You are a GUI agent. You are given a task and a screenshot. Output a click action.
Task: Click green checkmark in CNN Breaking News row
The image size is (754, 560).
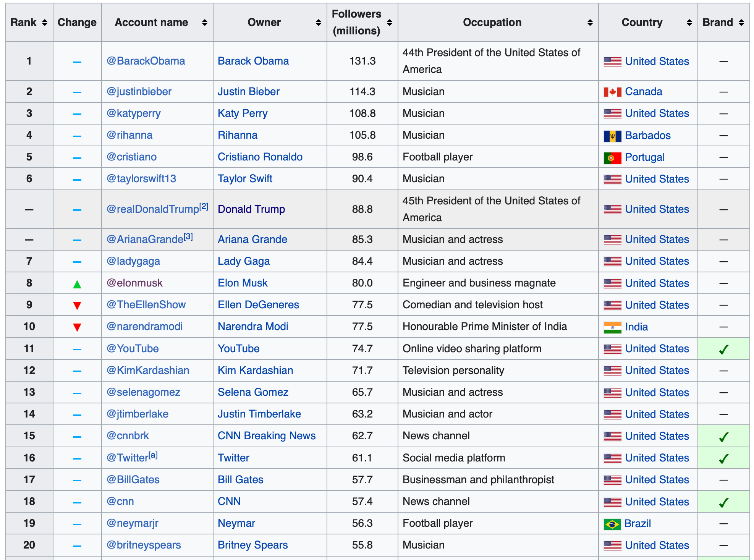point(724,437)
